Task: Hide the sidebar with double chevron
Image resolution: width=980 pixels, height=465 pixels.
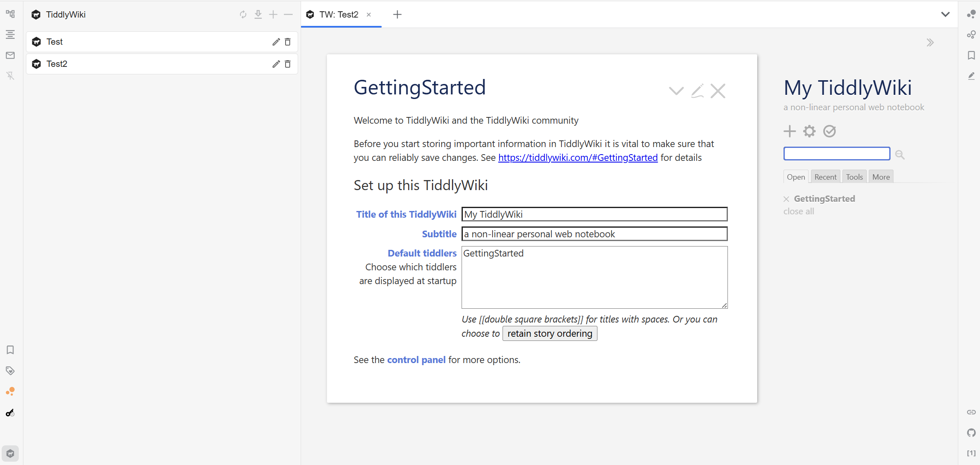Action: pos(930,43)
